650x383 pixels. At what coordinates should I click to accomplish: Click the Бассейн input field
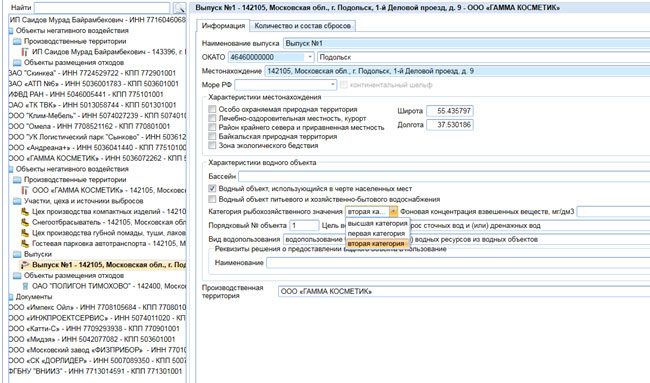444,177
